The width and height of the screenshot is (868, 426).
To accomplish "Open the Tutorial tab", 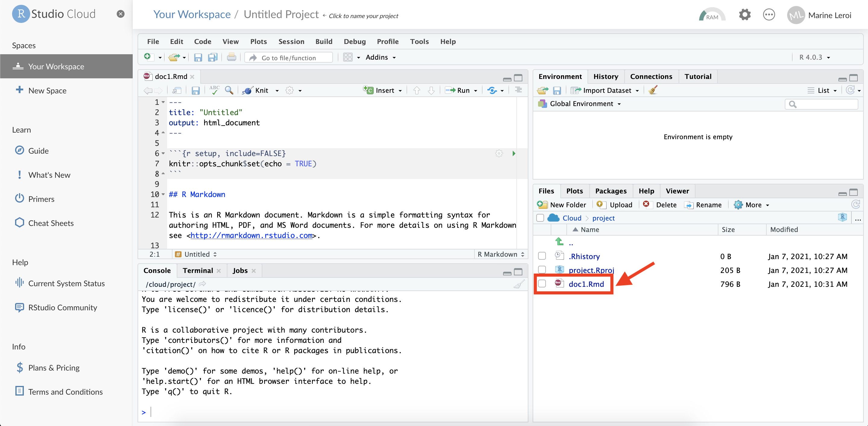I will pyautogui.click(x=698, y=77).
